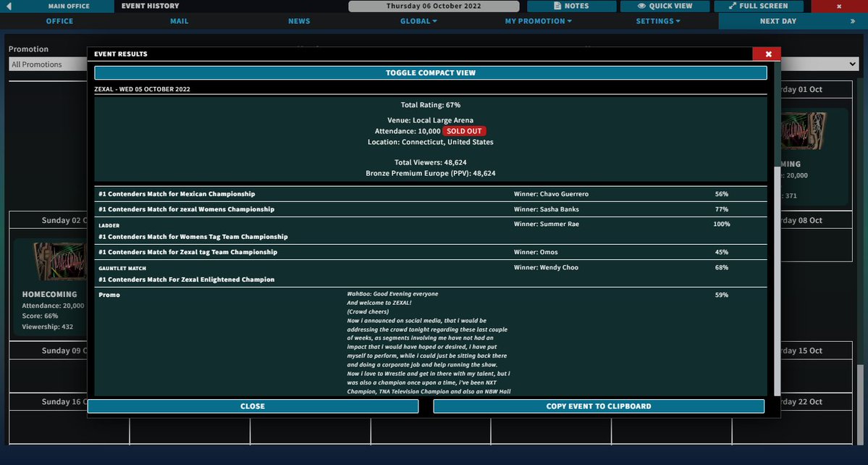This screenshot has height=465, width=868.
Task: Click the 100% ladder match rating
Action: (721, 224)
